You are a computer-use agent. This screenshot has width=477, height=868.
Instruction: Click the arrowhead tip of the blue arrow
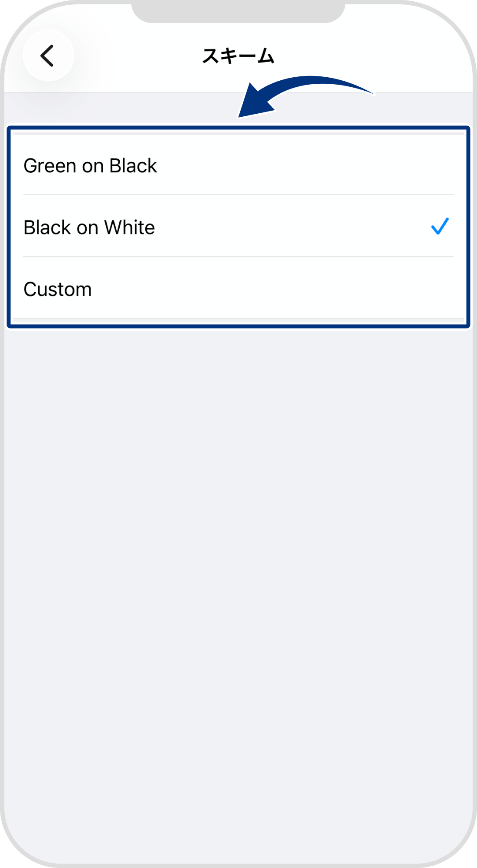(241, 115)
